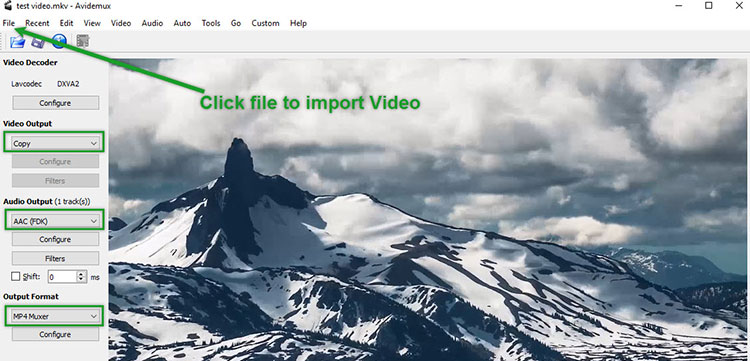Decrease audio shift with the down arrow
This screenshot has height=361, width=750.
click(81, 280)
